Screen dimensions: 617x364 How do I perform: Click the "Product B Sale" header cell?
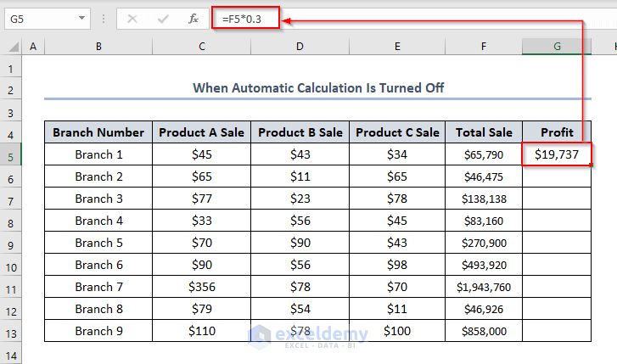[300, 132]
